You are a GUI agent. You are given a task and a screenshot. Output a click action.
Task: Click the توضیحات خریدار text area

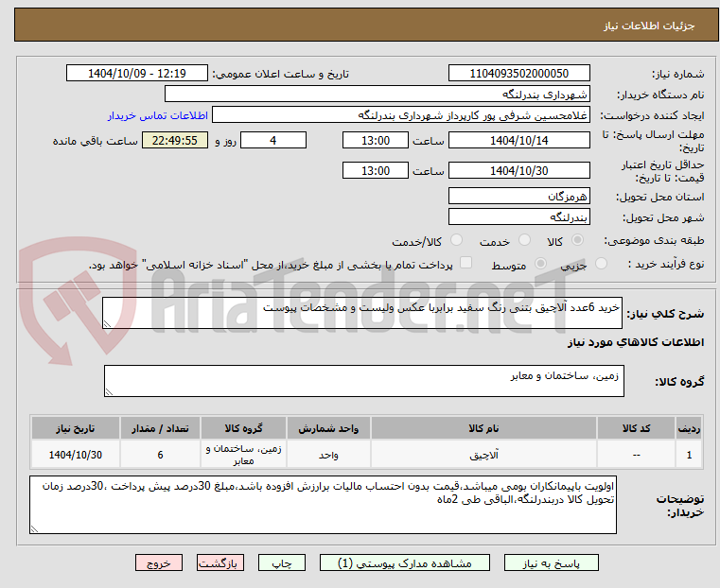323,505
